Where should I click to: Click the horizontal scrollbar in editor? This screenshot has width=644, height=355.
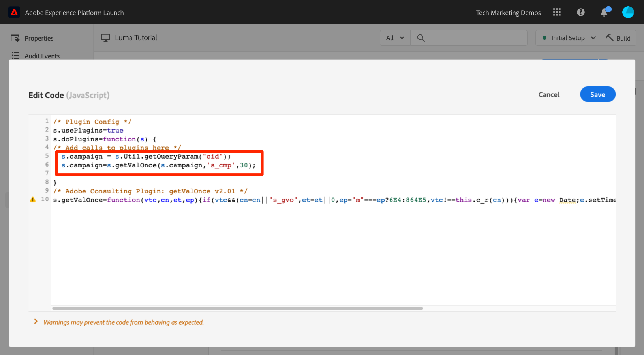tap(238, 309)
